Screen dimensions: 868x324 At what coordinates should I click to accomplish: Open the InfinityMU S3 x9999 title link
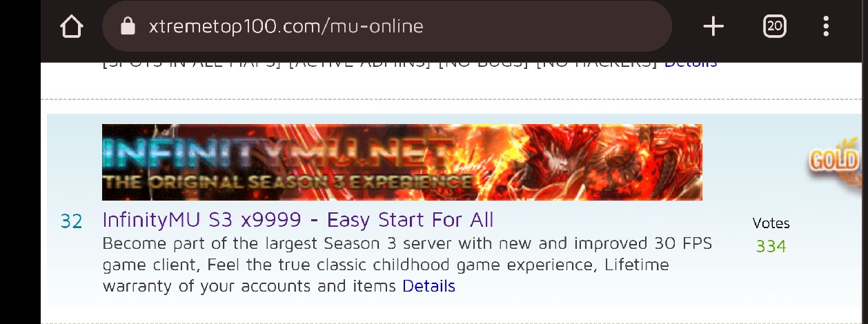point(298,220)
